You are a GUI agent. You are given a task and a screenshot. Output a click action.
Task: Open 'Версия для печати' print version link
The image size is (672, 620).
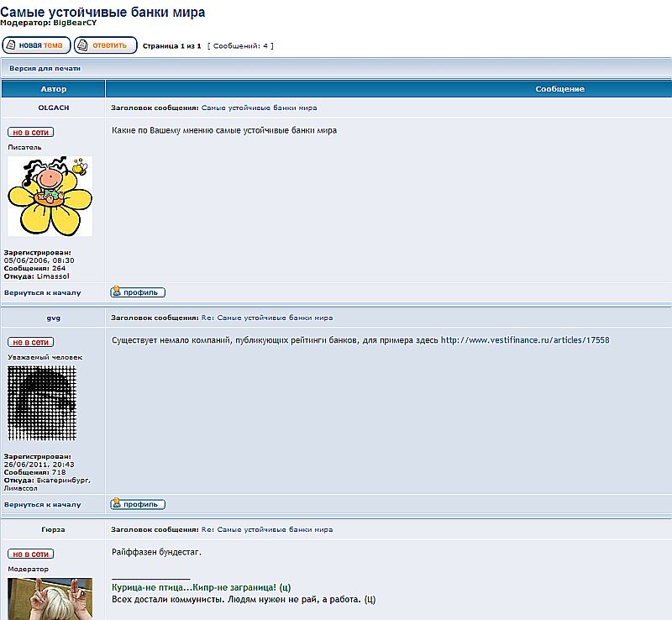(45, 68)
